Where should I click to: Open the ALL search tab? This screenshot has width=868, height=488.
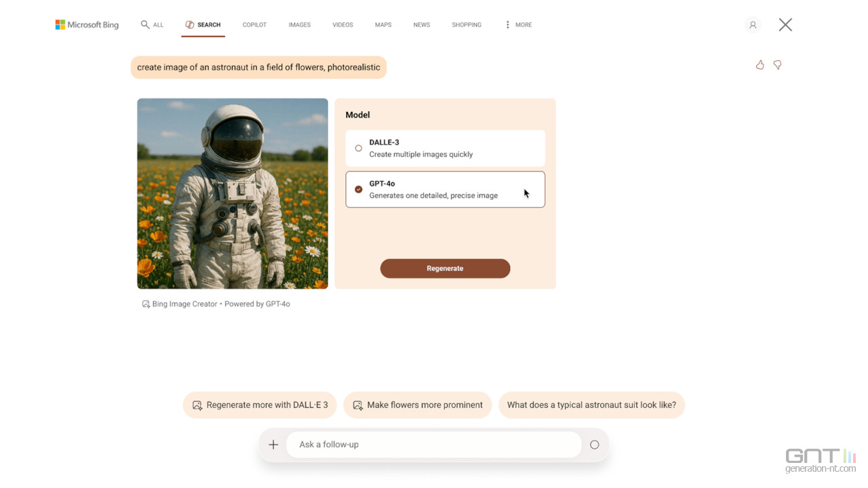[152, 25]
